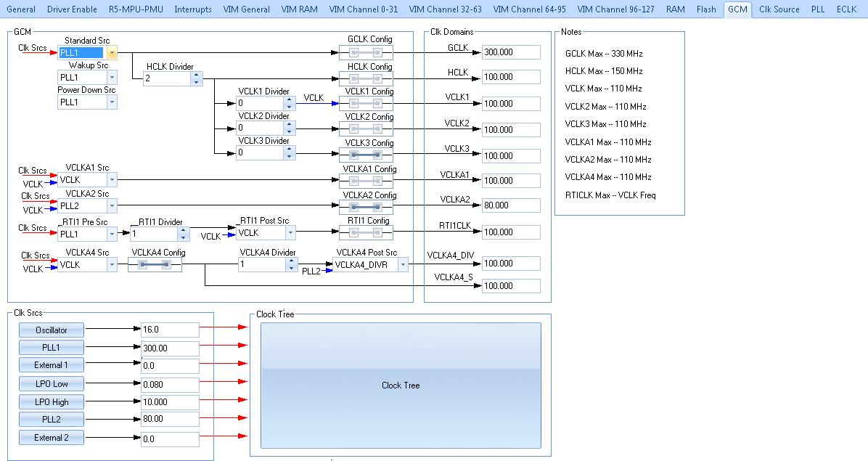Screen dimensions: 868x461
Task: Click the VCLKA2 domain value field
Action: click(x=511, y=205)
